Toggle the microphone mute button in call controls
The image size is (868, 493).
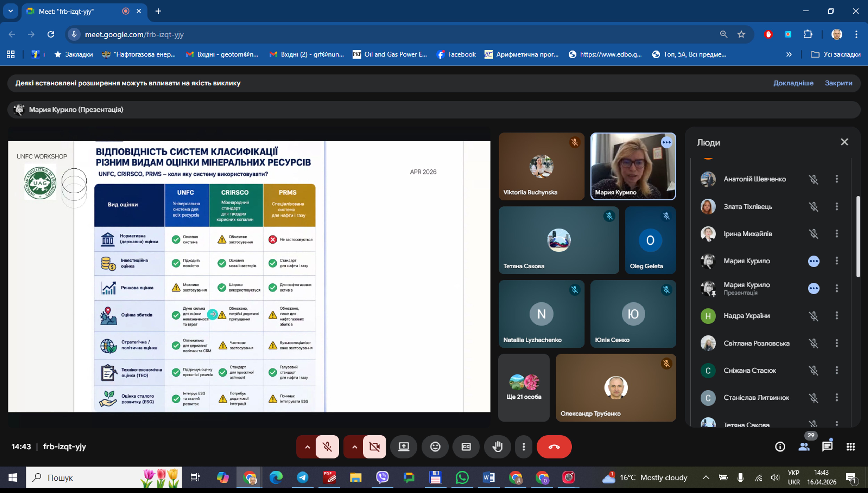[327, 447]
